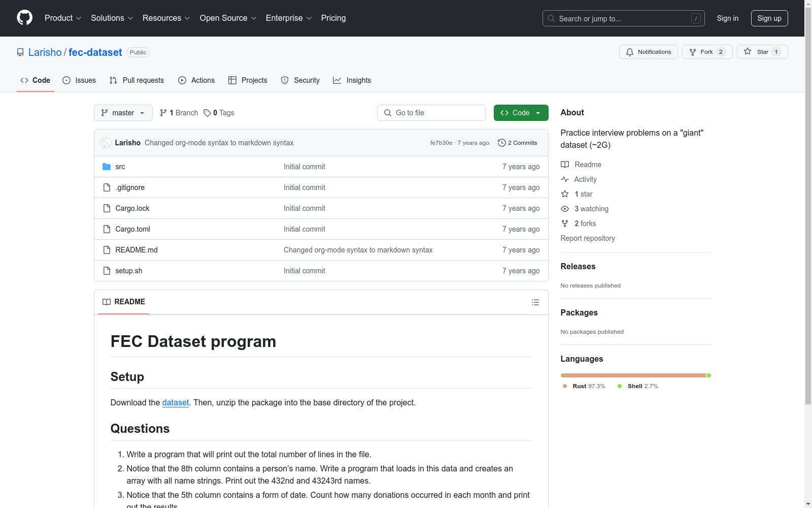
Task: Click the Rust language bar segment
Action: (x=633, y=375)
